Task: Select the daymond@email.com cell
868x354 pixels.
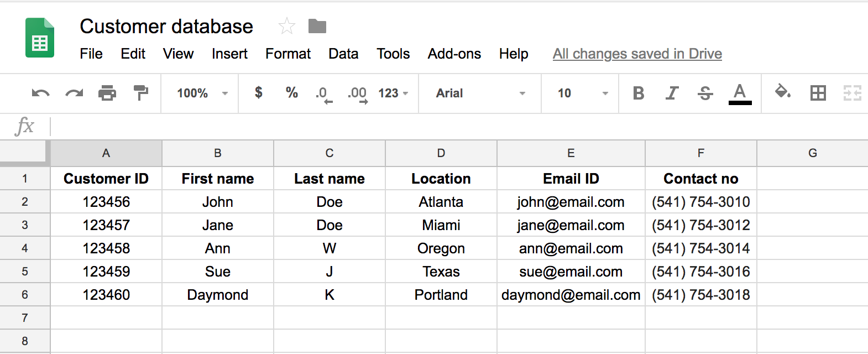Action: (571, 295)
